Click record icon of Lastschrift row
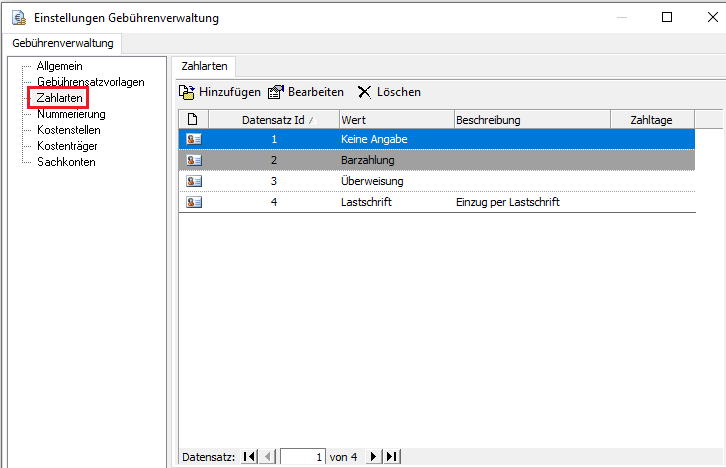 click(194, 202)
